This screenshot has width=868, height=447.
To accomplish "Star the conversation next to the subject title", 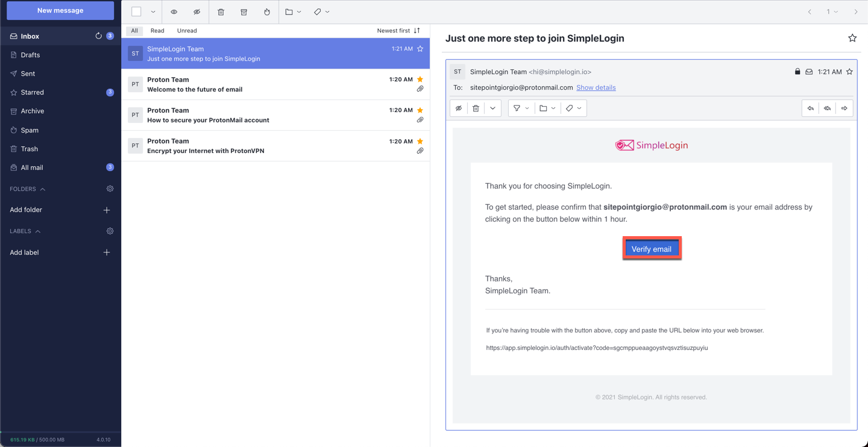I will pyautogui.click(x=852, y=38).
